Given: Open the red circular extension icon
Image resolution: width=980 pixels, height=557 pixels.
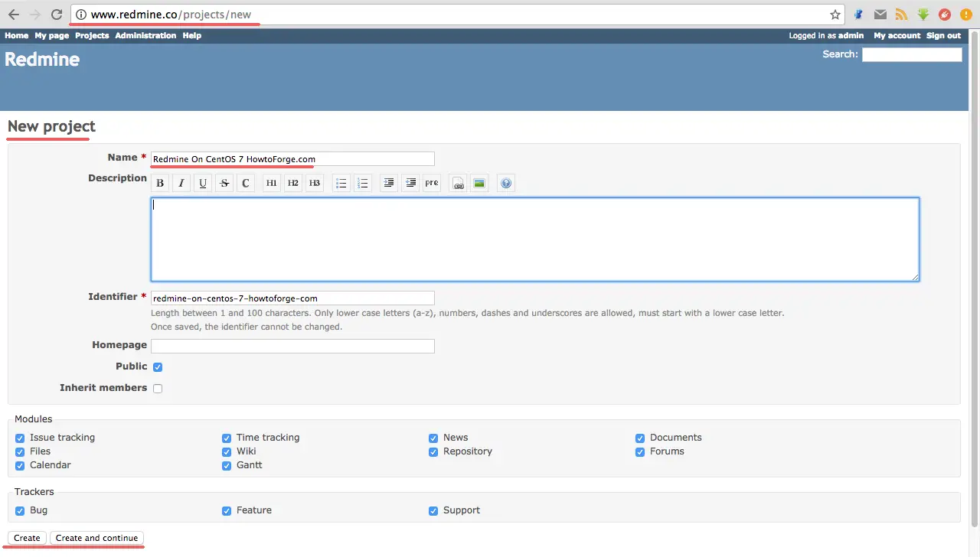Looking at the screenshot, I should (x=945, y=15).
